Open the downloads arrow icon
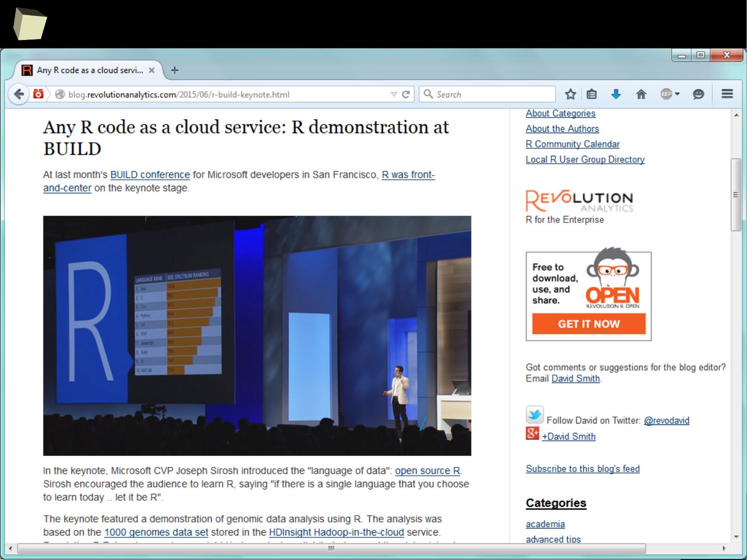The image size is (747, 560). point(616,95)
